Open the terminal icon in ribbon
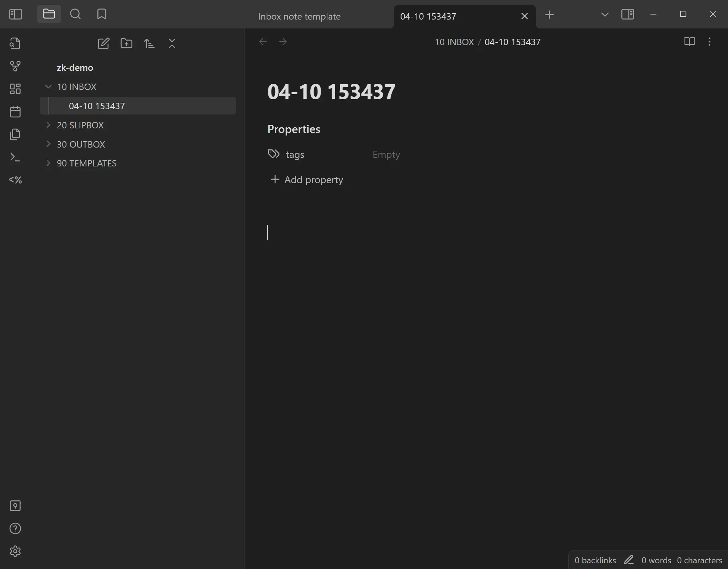The width and height of the screenshot is (728, 569). point(15,157)
